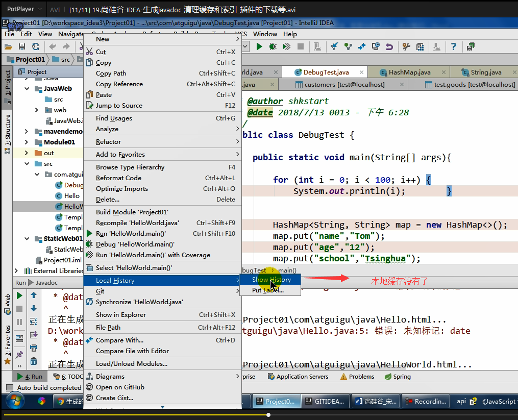Click the Debug bug icon in main toolbar
This screenshot has height=420, width=518.
(273, 46)
